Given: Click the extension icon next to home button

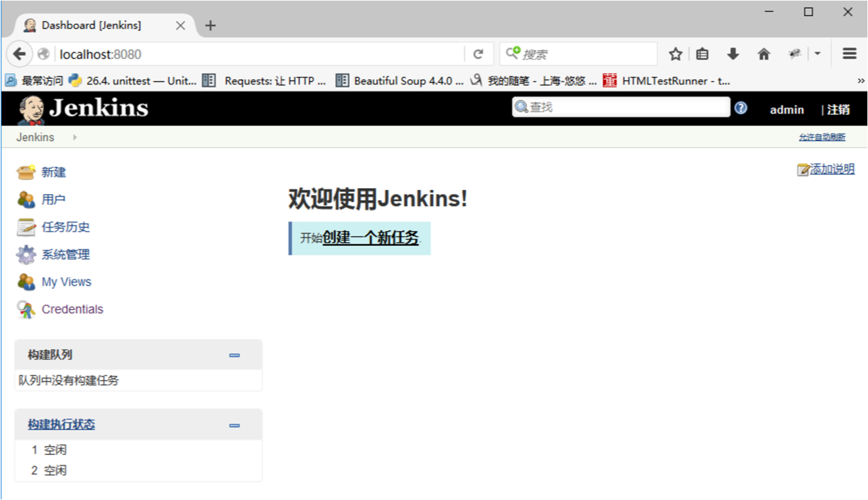Looking at the screenshot, I should tap(795, 55).
